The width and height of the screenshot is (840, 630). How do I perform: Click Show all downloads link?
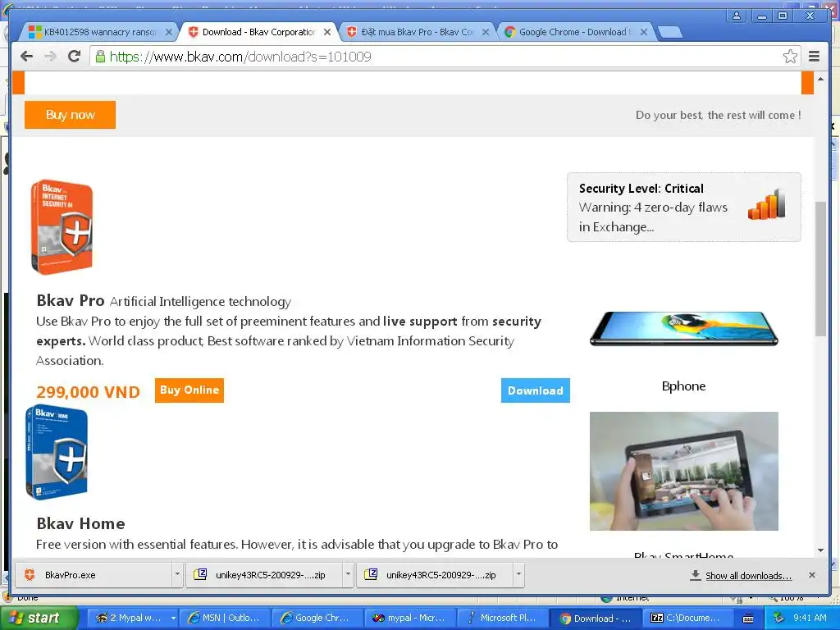tap(748, 575)
